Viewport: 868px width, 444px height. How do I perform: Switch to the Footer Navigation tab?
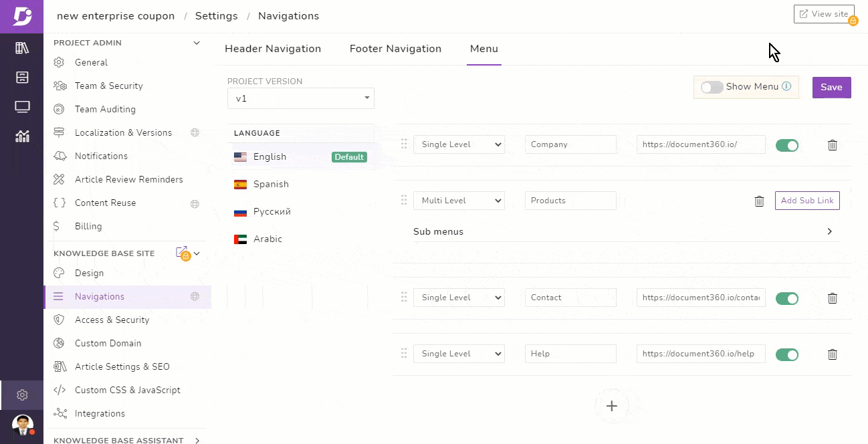(x=395, y=48)
